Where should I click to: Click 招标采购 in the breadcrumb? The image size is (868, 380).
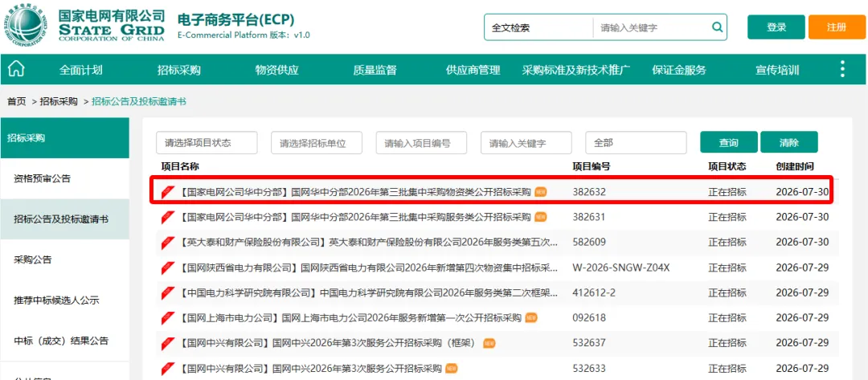pyautogui.click(x=59, y=101)
